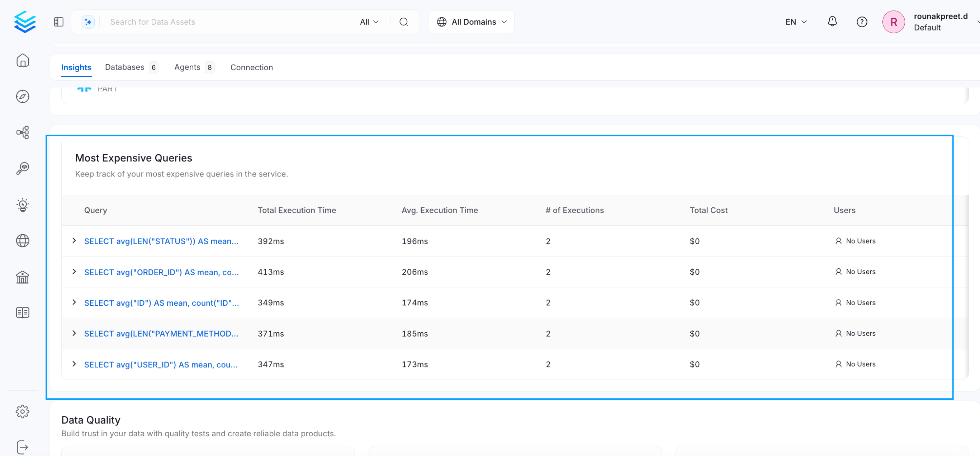Open the All search filter dropdown

tap(369, 22)
